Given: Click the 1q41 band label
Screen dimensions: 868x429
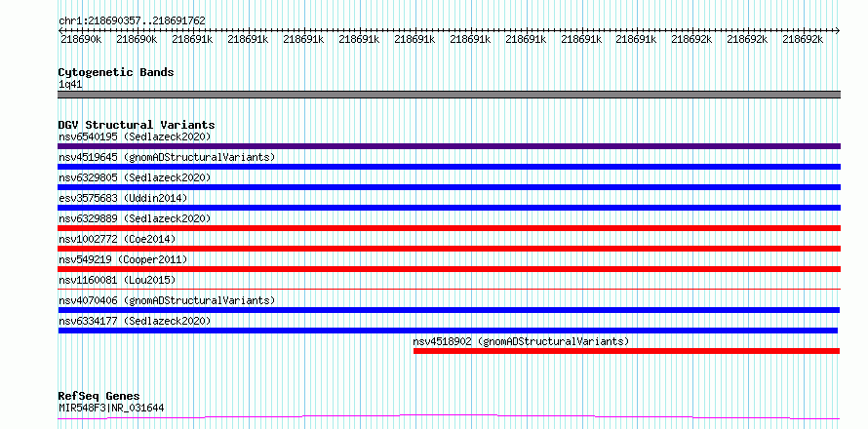Looking at the screenshot, I should [x=70, y=85].
